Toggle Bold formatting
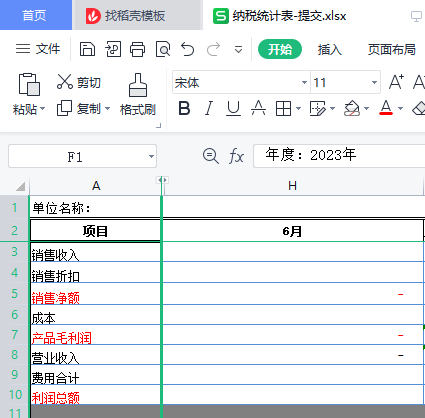This screenshot has height=418, width=425. click(184, 108)
